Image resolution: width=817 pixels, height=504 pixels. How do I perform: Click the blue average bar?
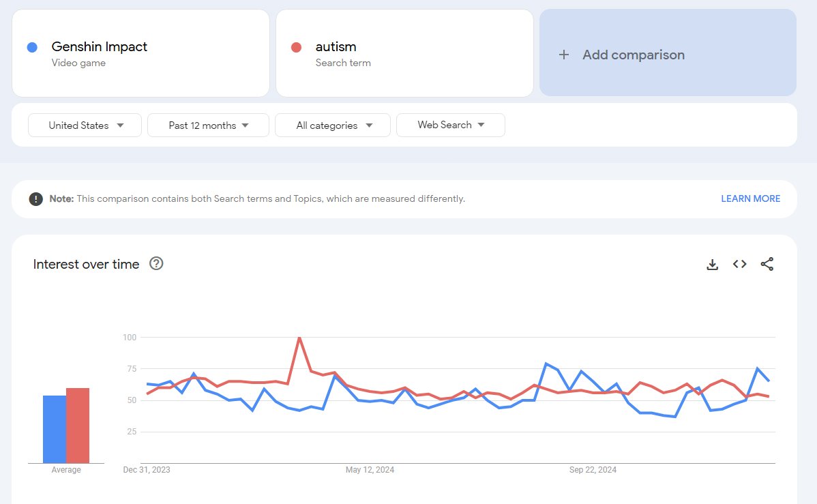(x=54, y=430)
